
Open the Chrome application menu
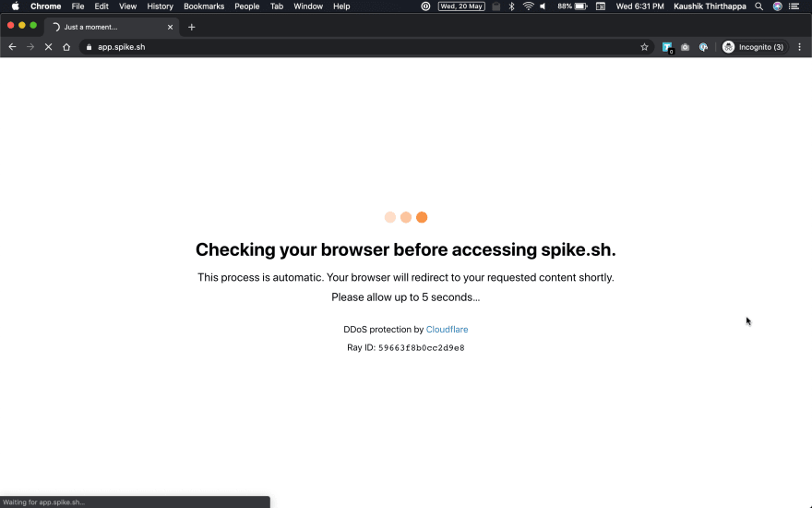click(x=45, y=6)
